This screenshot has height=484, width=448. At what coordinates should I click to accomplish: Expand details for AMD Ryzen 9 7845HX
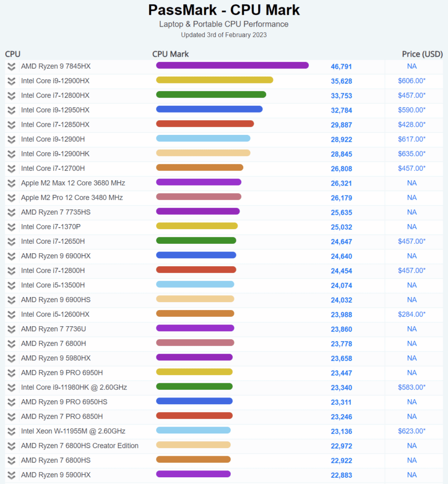[x=11, y=67]
